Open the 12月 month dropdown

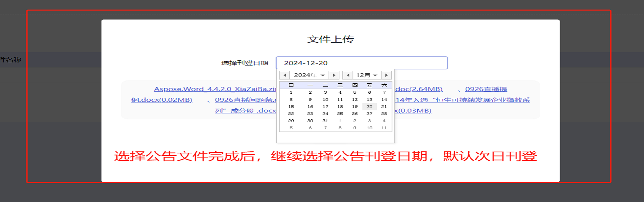[x=367, y=75]
